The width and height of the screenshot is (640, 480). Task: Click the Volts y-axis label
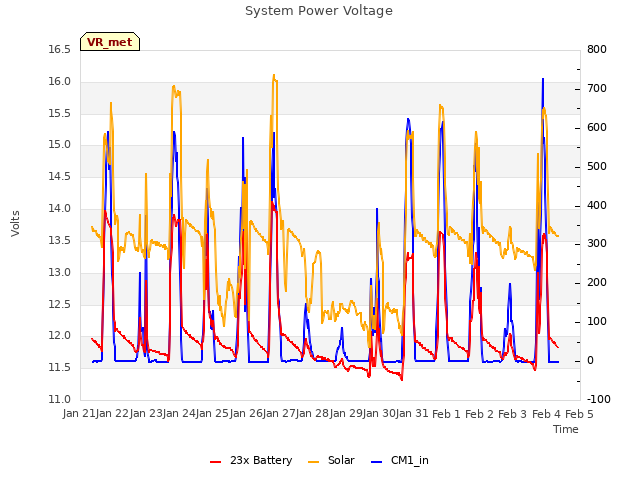point(15,224)
